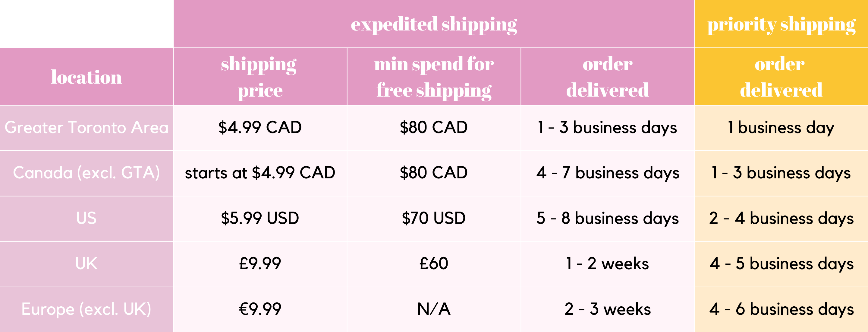Click the "UK" location cell
The image size is (868, 332).
(86, 263)
